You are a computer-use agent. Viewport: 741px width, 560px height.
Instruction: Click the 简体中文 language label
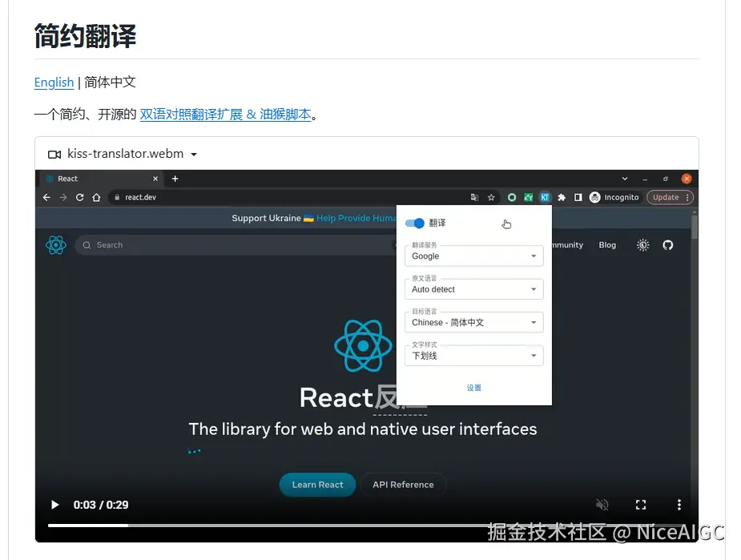point(110,83)
